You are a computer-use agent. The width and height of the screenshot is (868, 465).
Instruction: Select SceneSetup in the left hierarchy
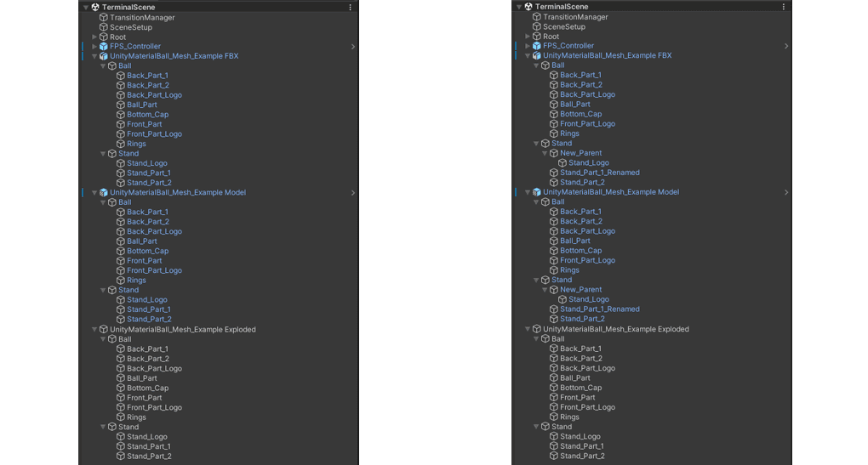[x=130, y=27]
